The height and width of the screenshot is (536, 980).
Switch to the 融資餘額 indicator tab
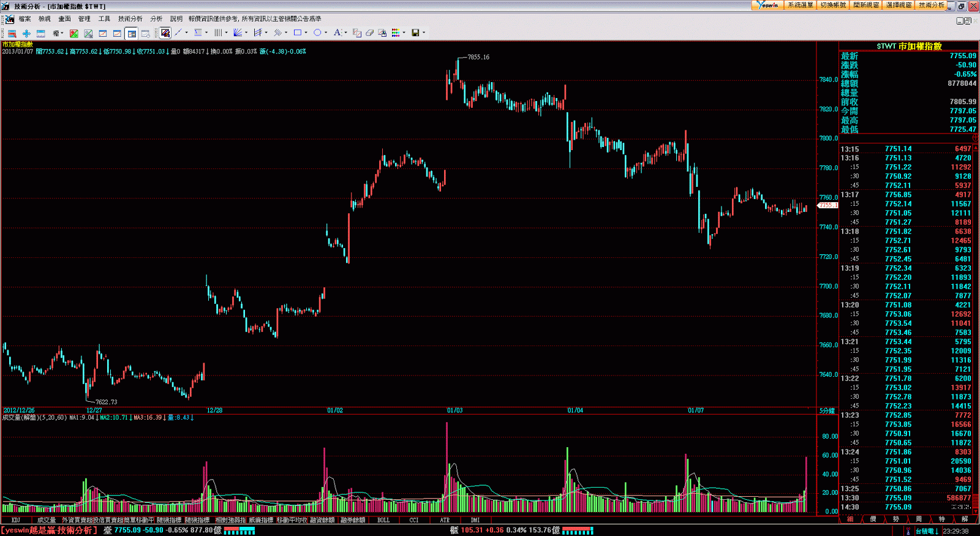pyautogui.click(x=322, y=520)
